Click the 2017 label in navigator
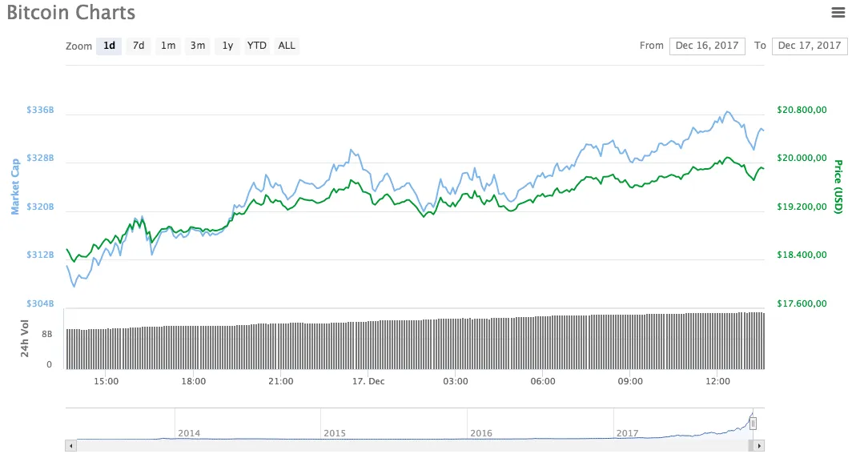The height and width of the screenshot is (458, 868). click(627, 433)
